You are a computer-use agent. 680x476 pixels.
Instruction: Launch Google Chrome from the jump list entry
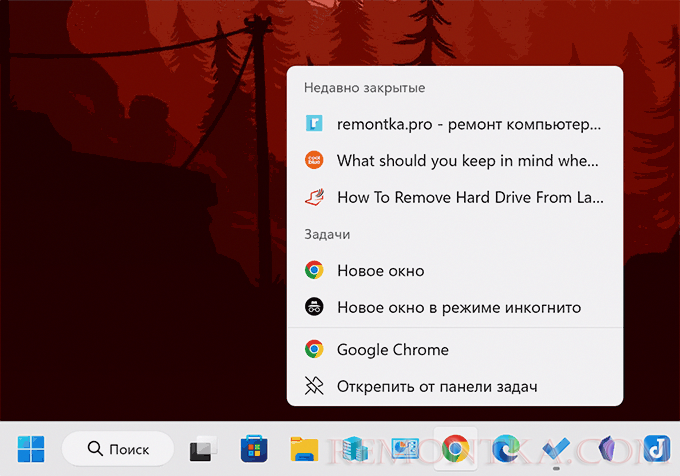pos(455,350)
